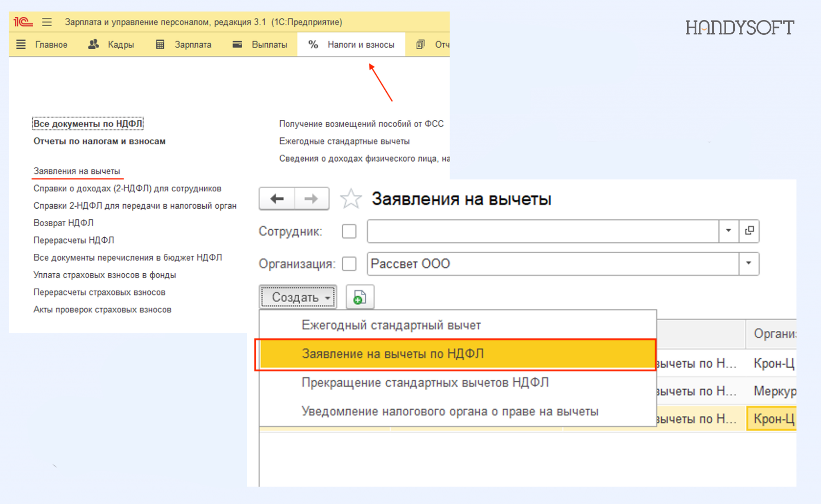
Task: Open the Возврат НДФЛ link
Action: (64, 223)
